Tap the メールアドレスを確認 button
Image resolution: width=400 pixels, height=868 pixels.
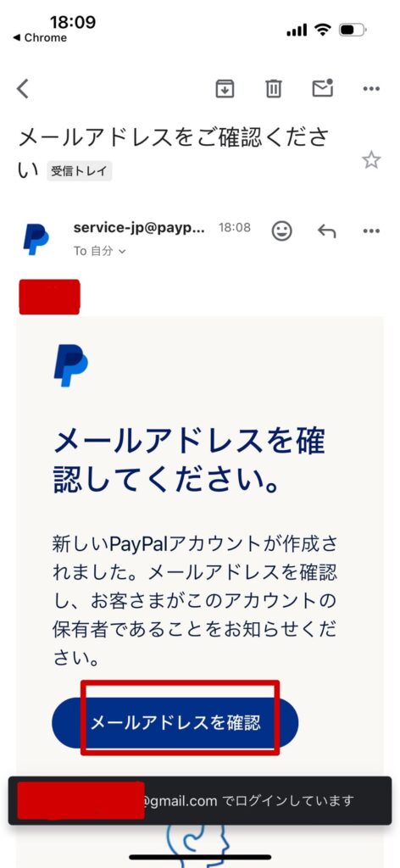pyautogui.click(x=175, y=722)
